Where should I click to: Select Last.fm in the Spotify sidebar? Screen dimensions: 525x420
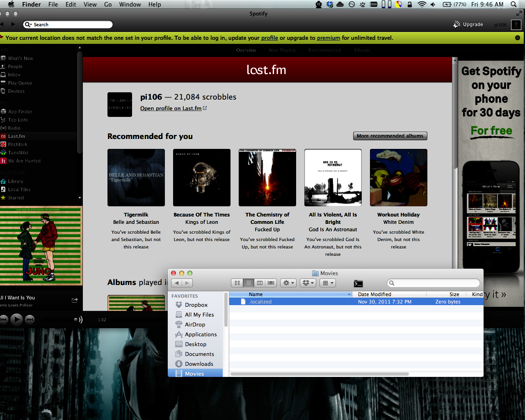[16, 136]
